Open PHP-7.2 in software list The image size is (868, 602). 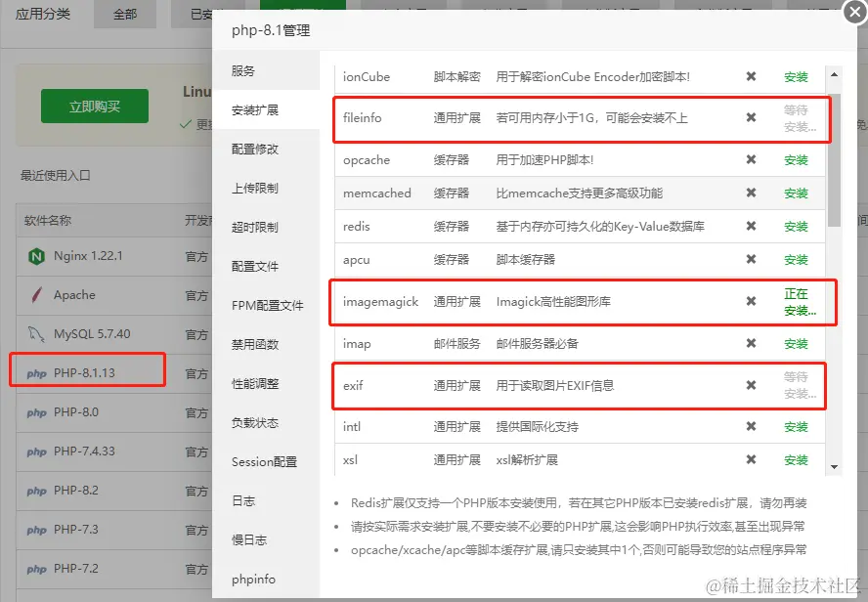point(76,569)
